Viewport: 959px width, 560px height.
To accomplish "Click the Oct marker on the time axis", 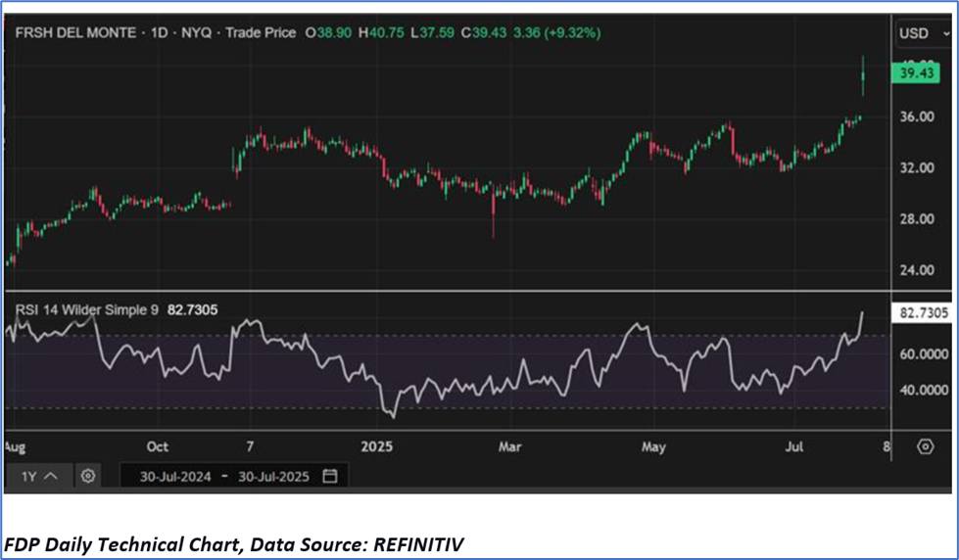I will pyautogui.click(x=157, y=446).
